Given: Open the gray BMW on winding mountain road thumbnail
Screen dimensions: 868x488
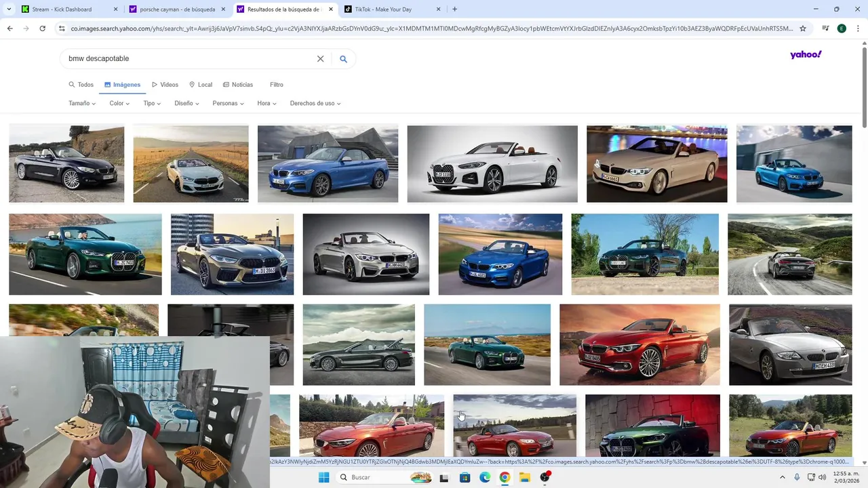Looking at the screenshot, I should (x=790, y=254).
